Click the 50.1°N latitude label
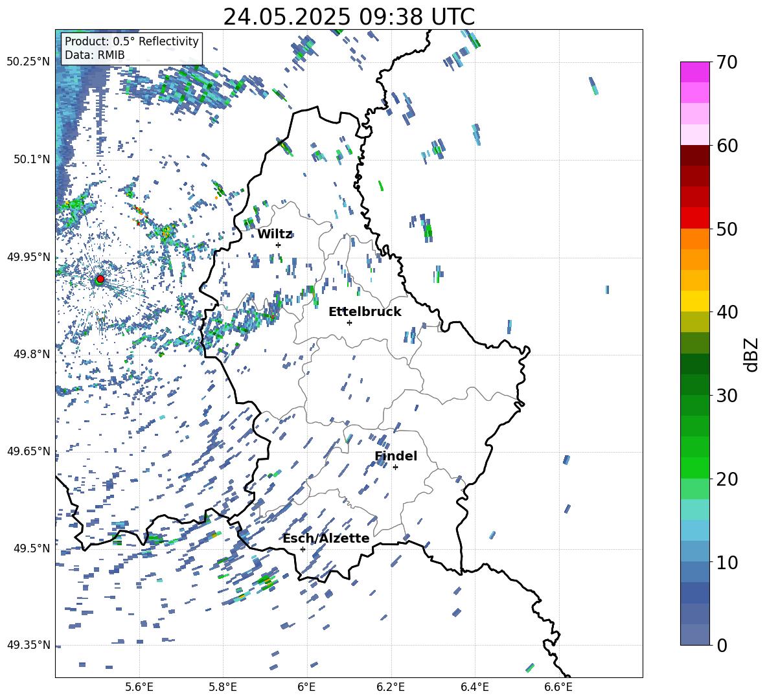The image size is (767, 700). 31,159
